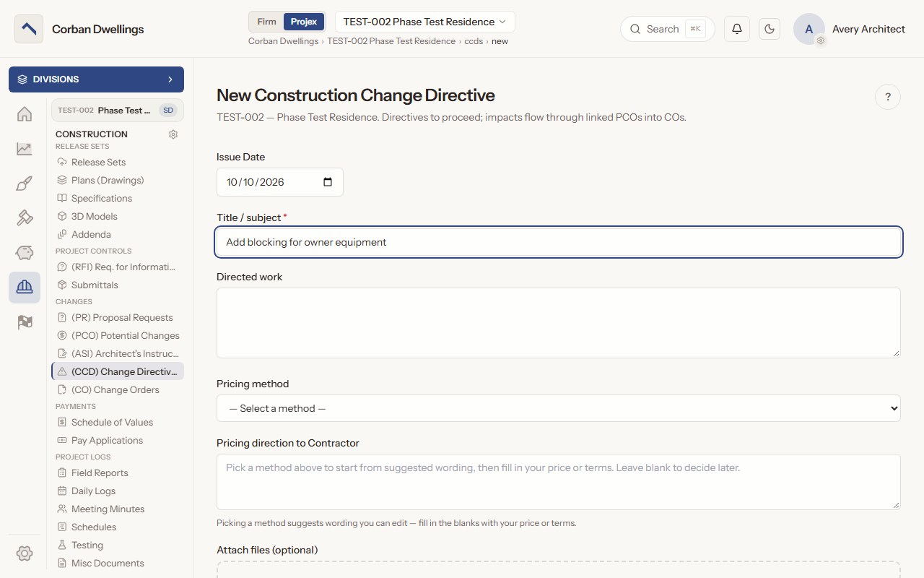Viewport: 924px width, 578px height.
Task: Click the Addenda file icon
Action: pos(62,235)
